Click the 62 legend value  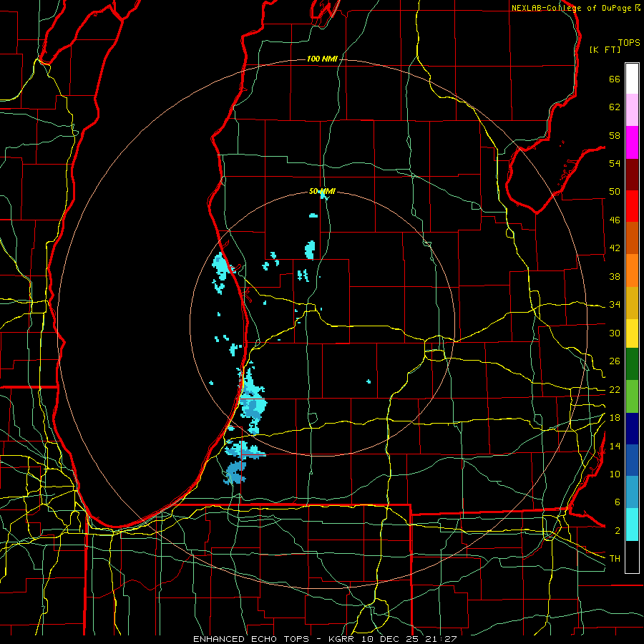point(615,107)
